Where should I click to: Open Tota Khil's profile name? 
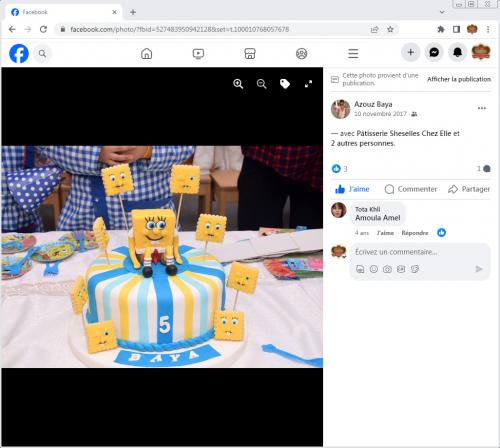tap(368, 209)
